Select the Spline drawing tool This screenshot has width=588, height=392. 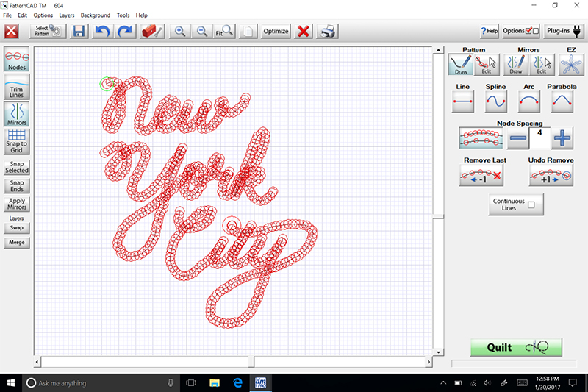tap(497, 101)
